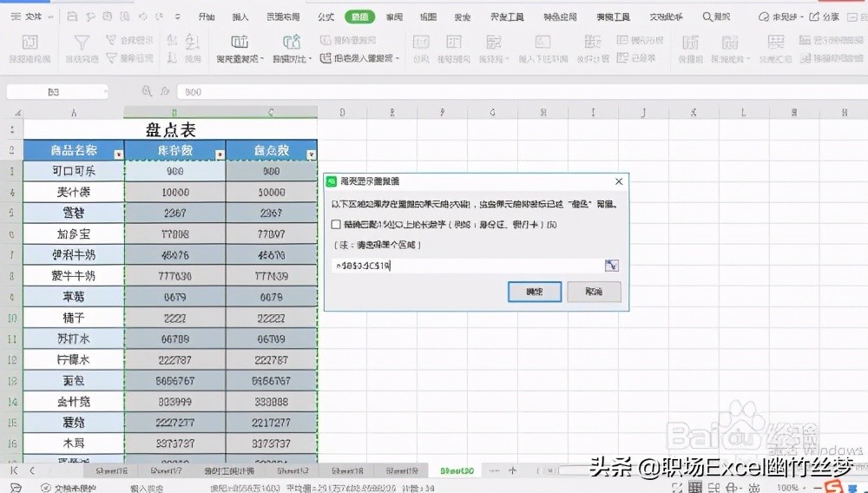Open the 排序 (custom sort) tool

pos(192,48)
